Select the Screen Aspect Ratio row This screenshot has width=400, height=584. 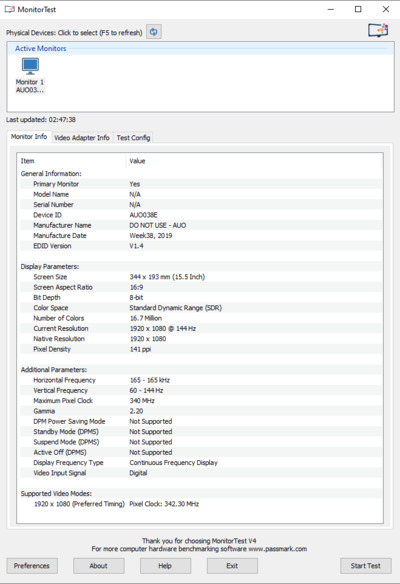(x=200, y=287)
